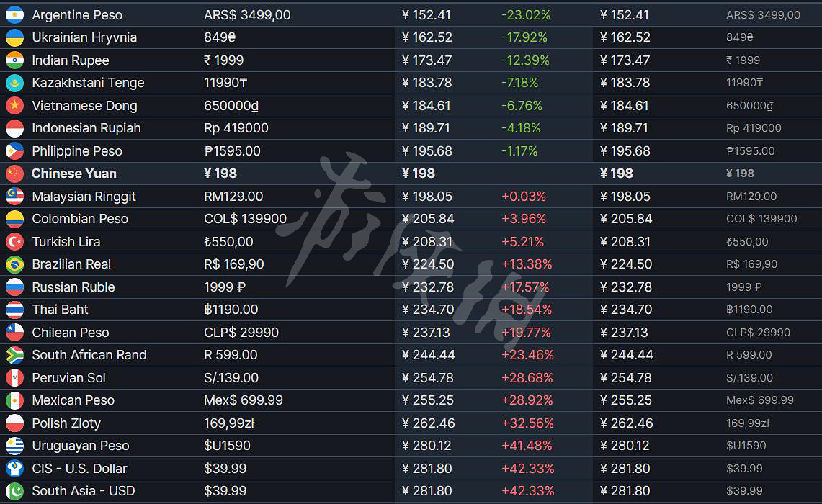
Task: Click the CIS region icon
Action: [14, 469]
